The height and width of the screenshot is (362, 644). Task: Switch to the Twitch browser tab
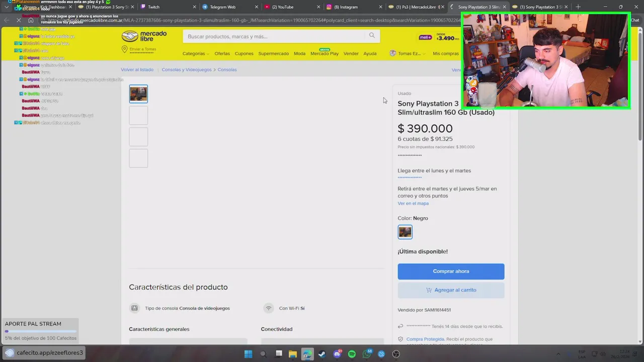point(166,7)
